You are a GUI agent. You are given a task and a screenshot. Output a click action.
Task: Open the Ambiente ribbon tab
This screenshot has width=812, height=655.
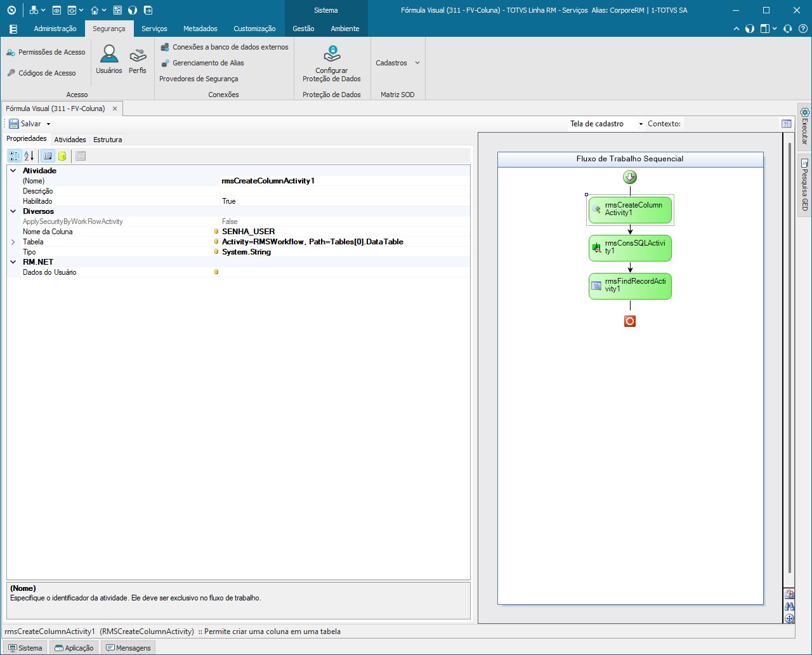point(345,29)
